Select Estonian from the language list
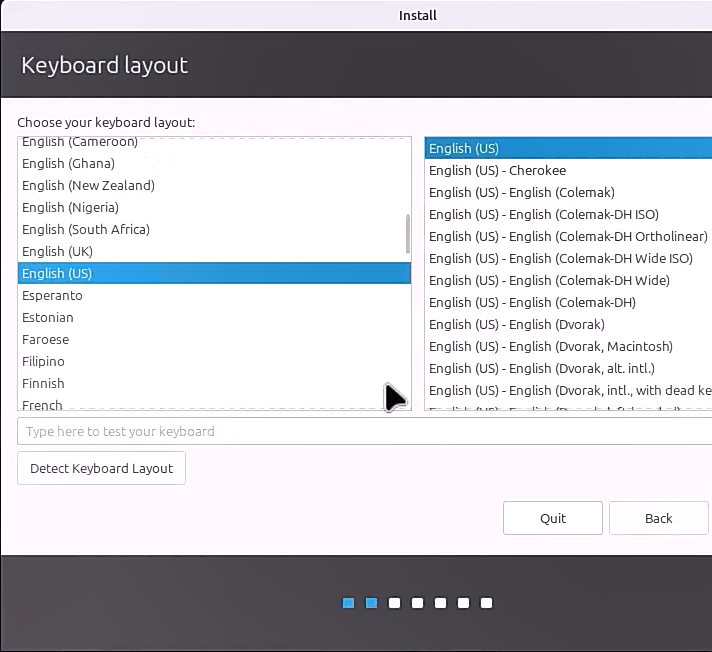The width and height of the screenshot is (712, 652). (x=48, y=317)
